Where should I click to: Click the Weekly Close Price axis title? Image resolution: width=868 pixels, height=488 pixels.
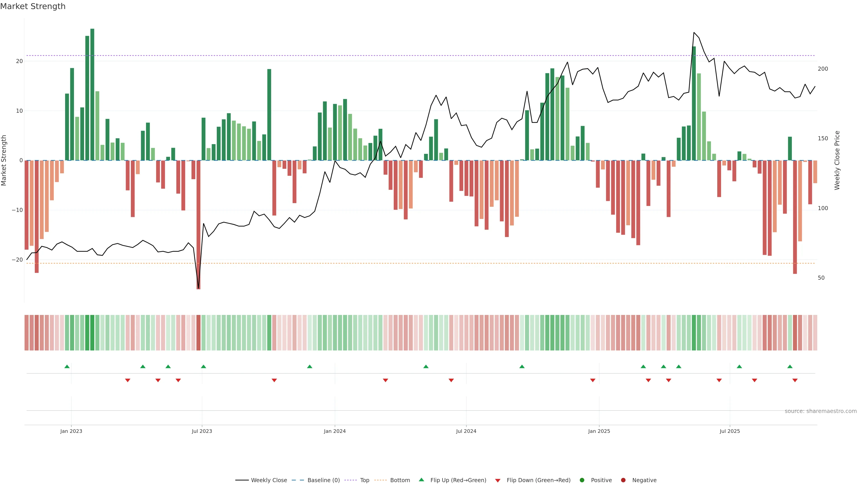tap(837, 160)
